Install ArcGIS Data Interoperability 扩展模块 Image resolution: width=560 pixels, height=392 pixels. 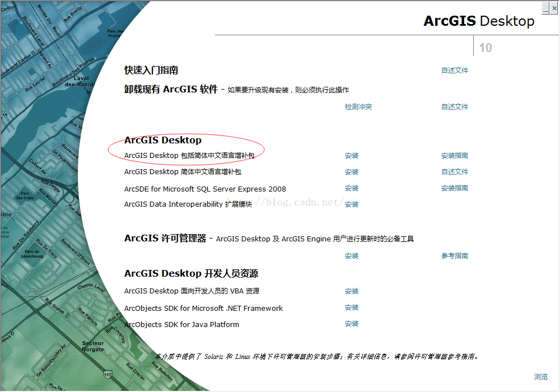(x=352, y=204)
